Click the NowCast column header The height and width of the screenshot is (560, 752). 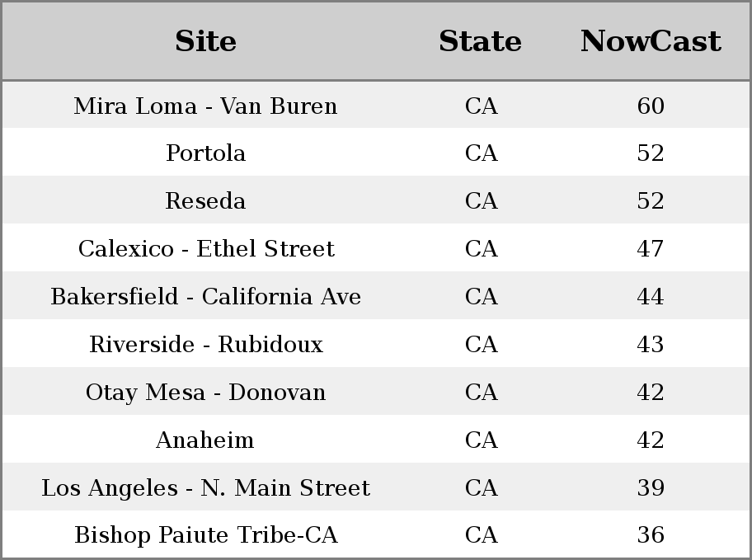coord(651,41)
